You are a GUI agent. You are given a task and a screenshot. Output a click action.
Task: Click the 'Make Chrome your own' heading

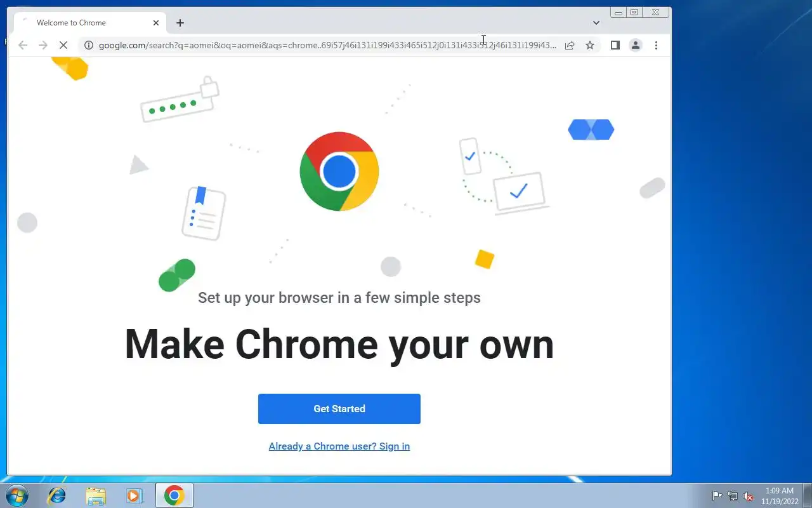coord(339,344)
